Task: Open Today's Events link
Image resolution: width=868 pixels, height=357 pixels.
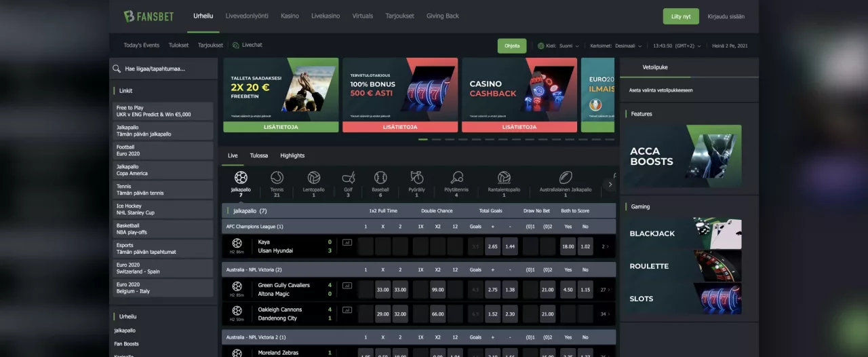Action: coord(142,45)
